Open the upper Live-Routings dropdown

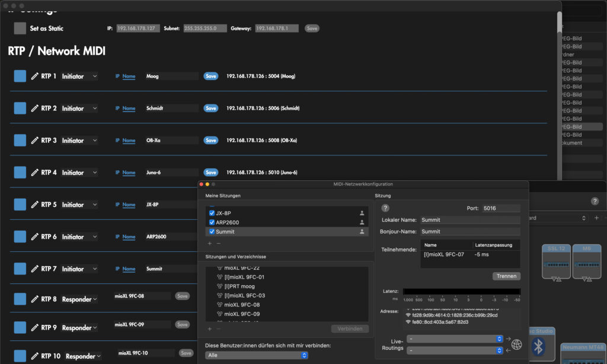point(455,339)
